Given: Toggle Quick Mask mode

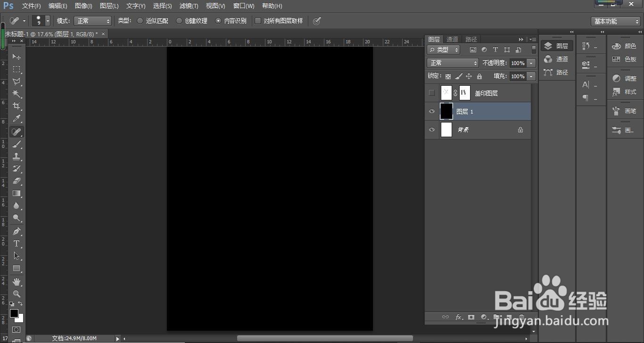Looking at the screenshot, I should tap(17, 329).
